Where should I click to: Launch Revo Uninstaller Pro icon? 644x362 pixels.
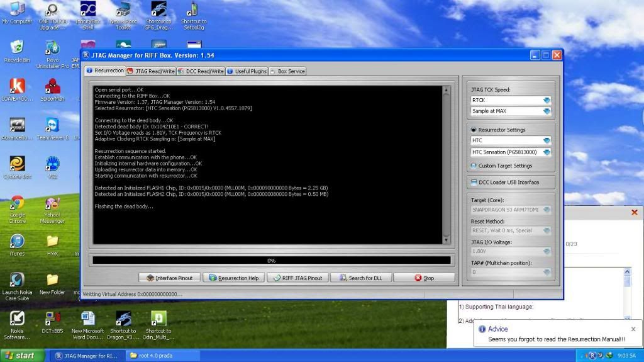pos(52,54)
